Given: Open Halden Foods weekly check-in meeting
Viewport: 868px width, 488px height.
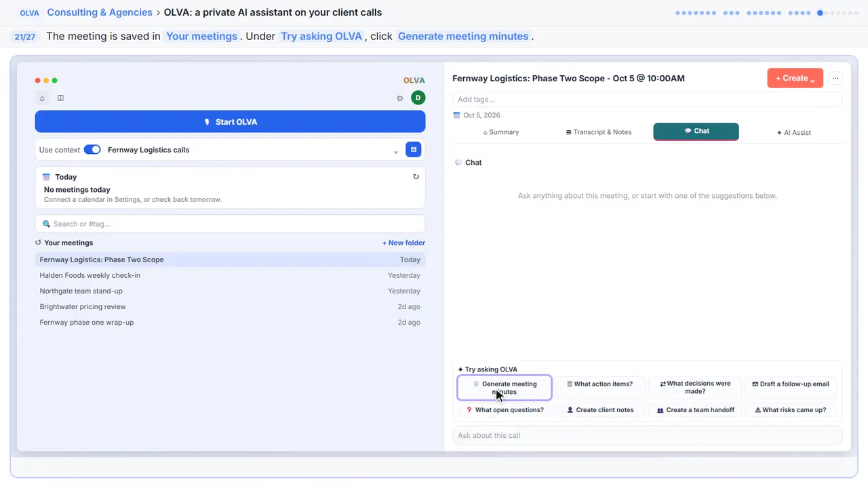Looking at the screenshot, I should click(x=230, y=275).
